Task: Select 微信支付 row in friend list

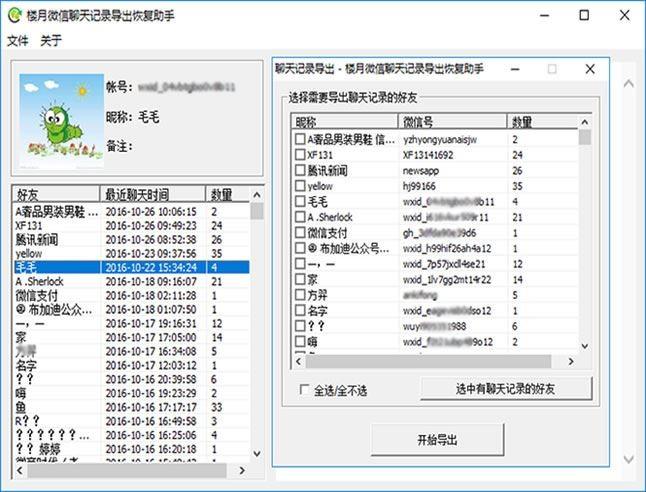Action: point(132,295)
